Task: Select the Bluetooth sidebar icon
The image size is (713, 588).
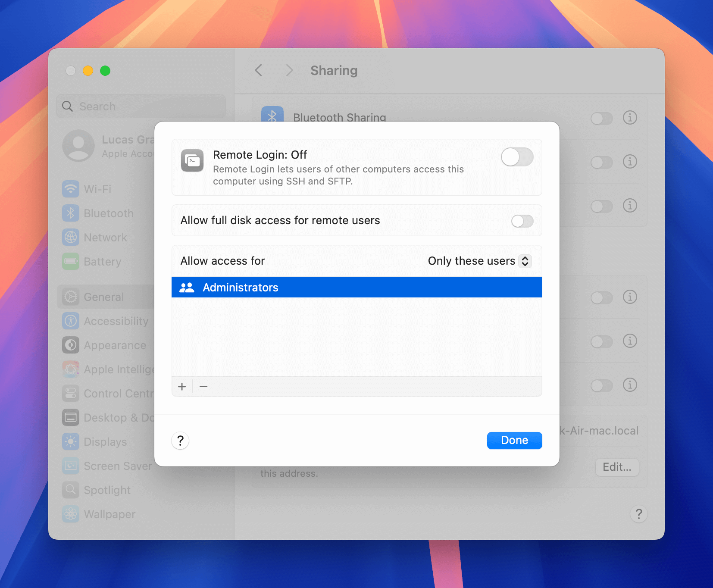Action: pos(70,213)
